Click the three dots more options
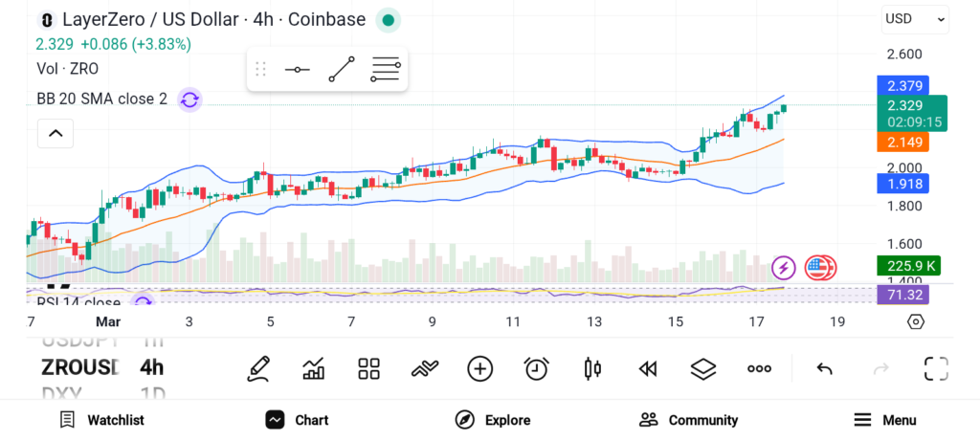Viewport: 980px width, 441px height. (759, 368)
